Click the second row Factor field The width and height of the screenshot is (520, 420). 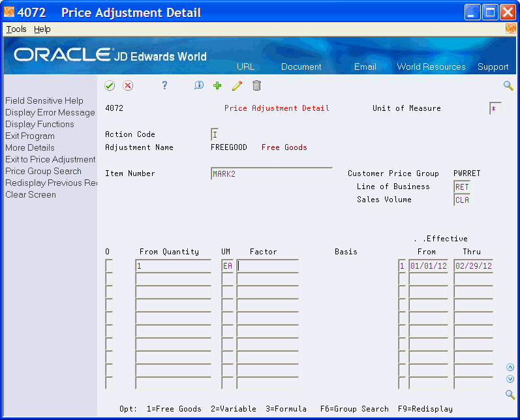click(268, 278)
